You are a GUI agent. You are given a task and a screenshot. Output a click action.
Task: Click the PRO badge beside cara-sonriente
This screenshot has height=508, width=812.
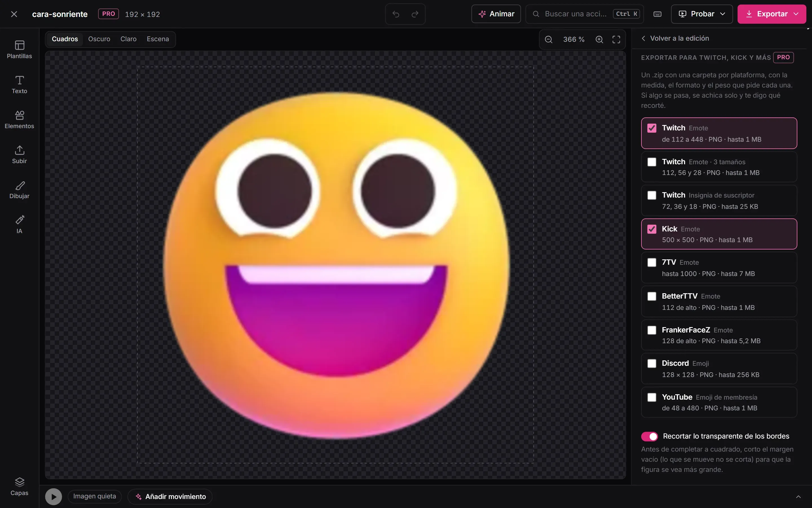tap(108, 14)
